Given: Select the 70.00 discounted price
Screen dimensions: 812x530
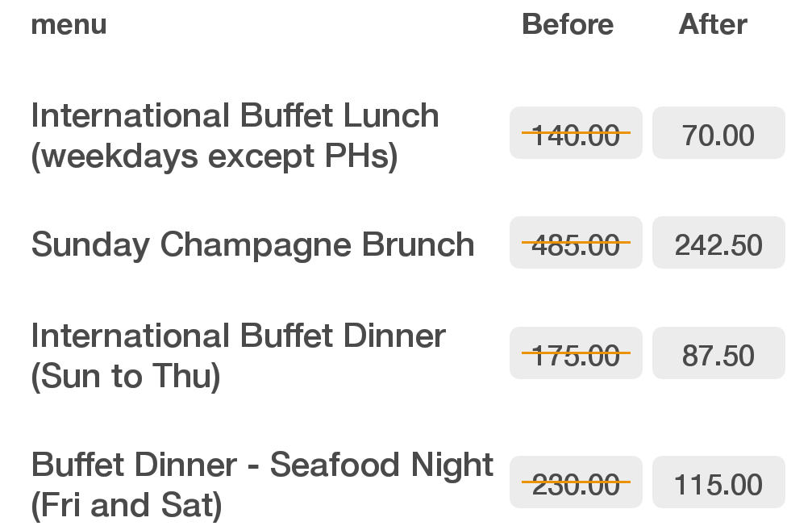Looking at the screenshot, I should pyautogui.click(x=718, y=134).
